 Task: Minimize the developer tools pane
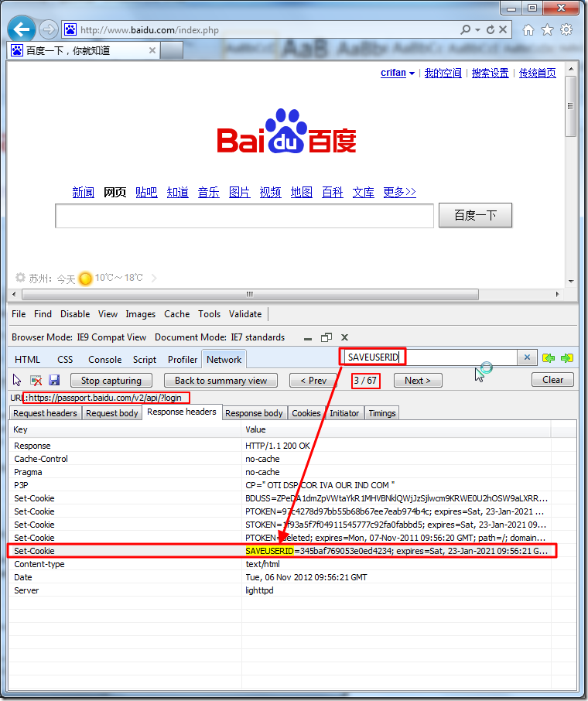308,338
